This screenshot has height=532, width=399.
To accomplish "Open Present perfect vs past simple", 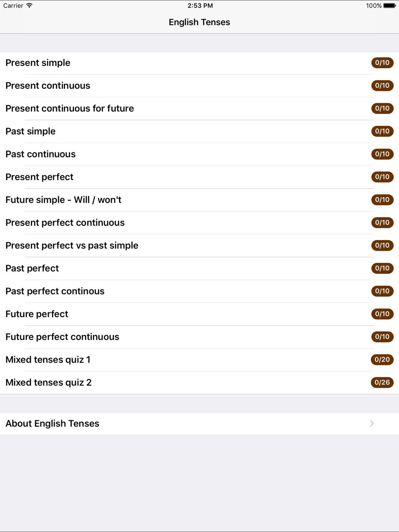I will tap(72, 246).
